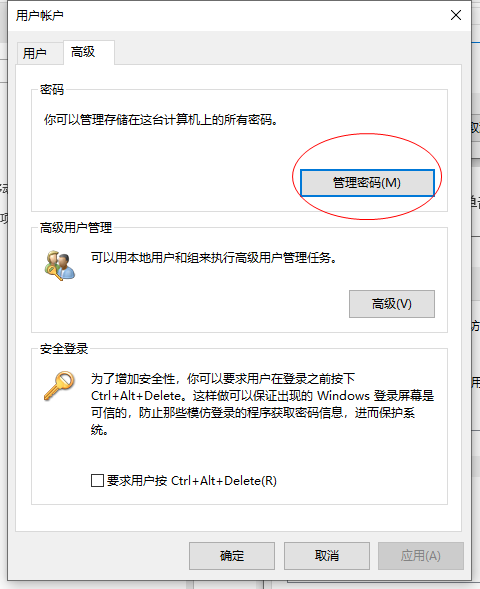The width and height of the screenshot is (480, 589).
Task: Click the users-with-key icon in 高级用户管理
Action: tap(60, 266)
